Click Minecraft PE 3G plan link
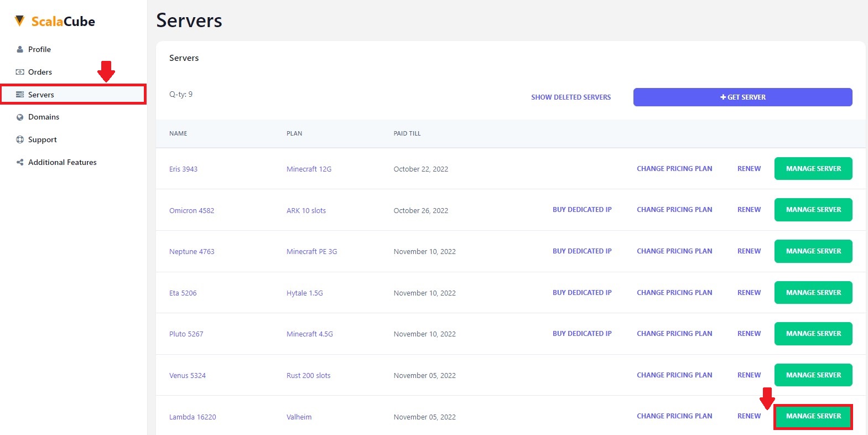This screenshot has height=435, width=868. pyautogui.click(x=311, y=251)
